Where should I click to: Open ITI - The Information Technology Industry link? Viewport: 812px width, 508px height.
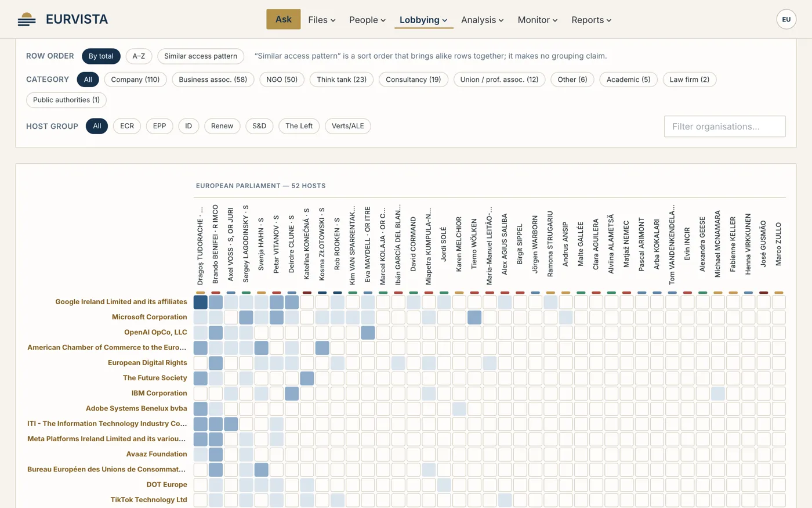107,424
